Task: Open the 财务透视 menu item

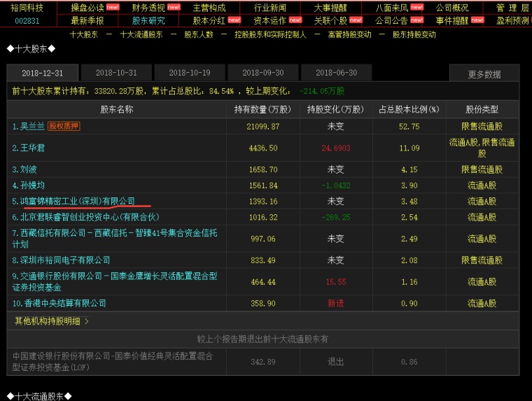Action: pyautogui.click(x=148, y=8)
